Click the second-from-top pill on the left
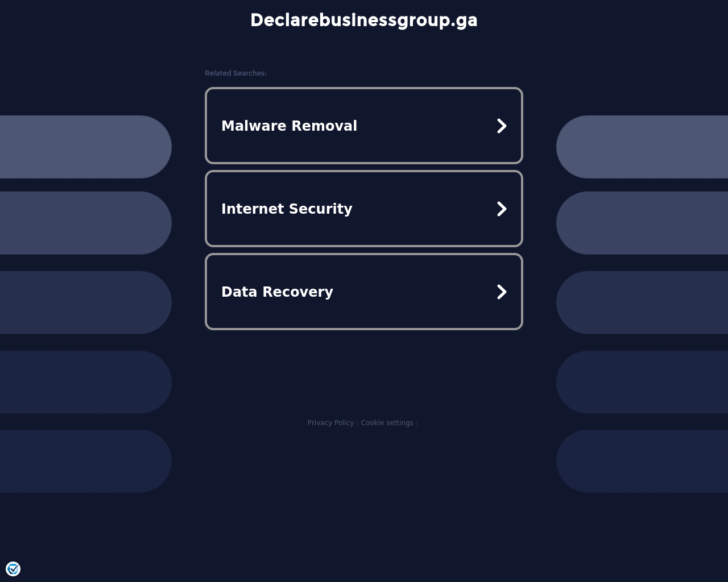Viewport: 728px width, 582px height. coord(85,223)
